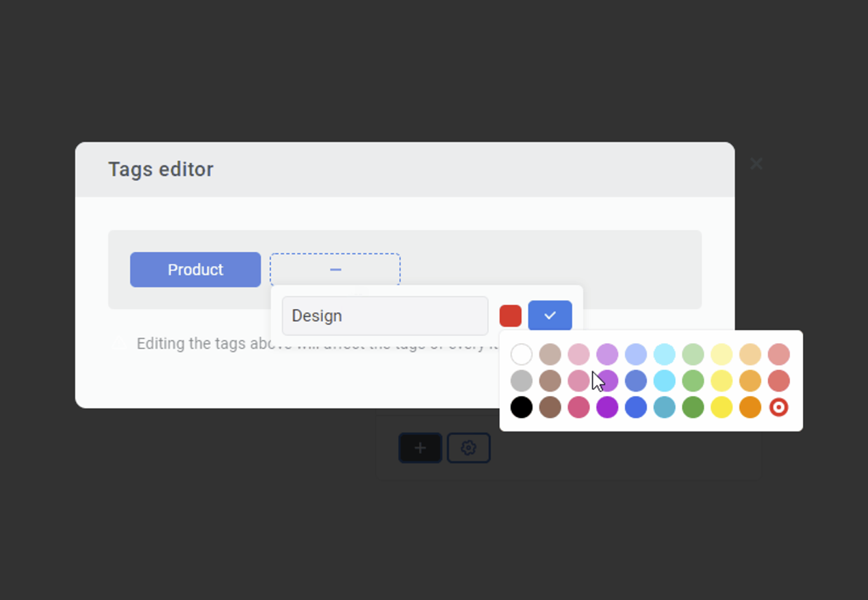Select the lightest pink swatch
Image resolution: width=868 pixels, height=600 pixels.
click(x=578, y=354)
